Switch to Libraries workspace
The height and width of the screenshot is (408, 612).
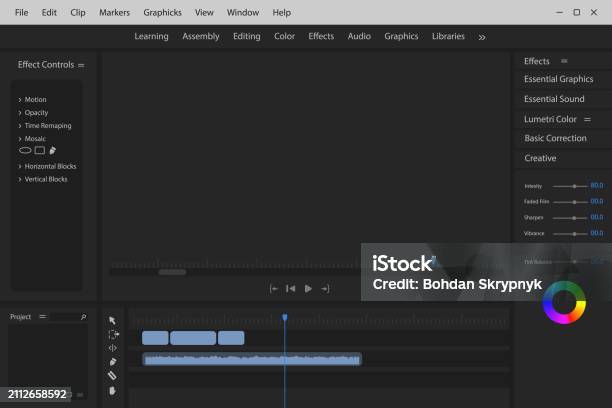tap(448, 36)
